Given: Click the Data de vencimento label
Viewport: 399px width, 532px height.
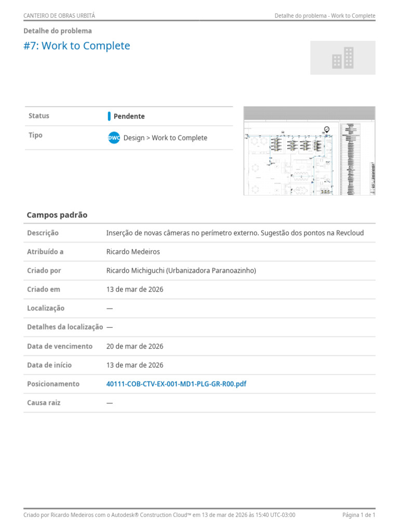Looking at the screenshot, I should (60, 346).
